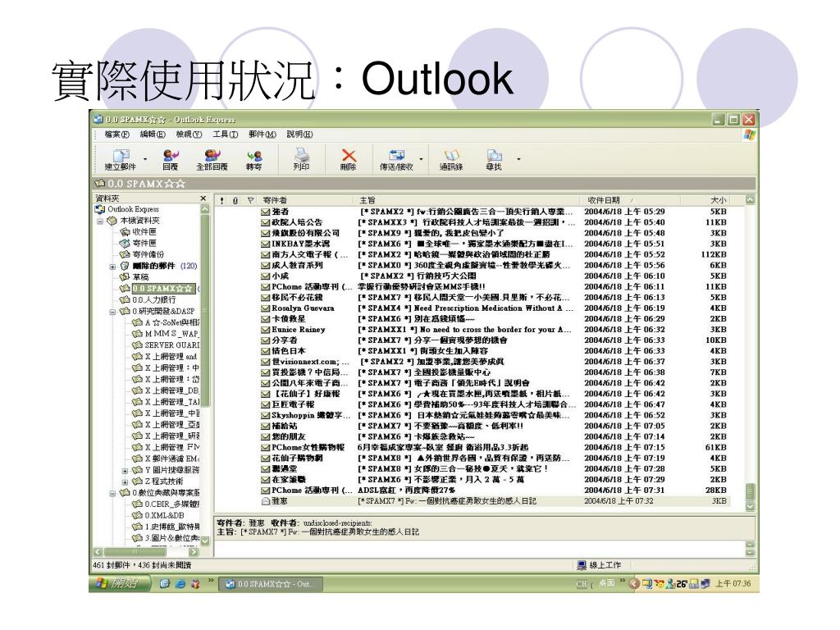Expand the Z 程式技術 folder node
This screenshot has width=840, height=630.
pyautogui.click(x=126, y=482)
